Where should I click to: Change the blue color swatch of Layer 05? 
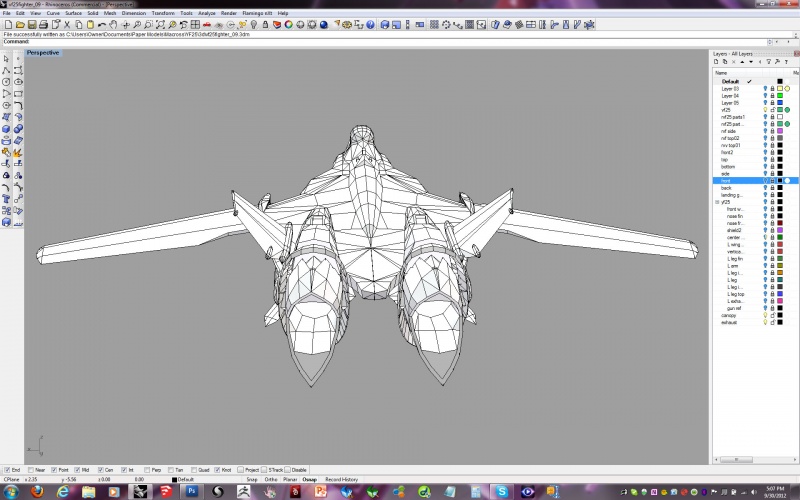coord(780,103)
